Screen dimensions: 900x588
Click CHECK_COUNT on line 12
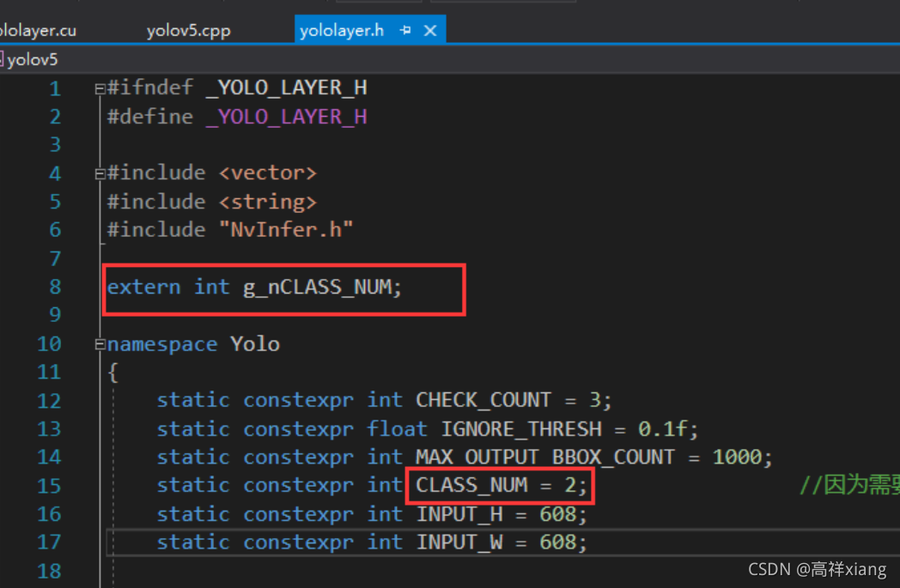pos(483,400)
